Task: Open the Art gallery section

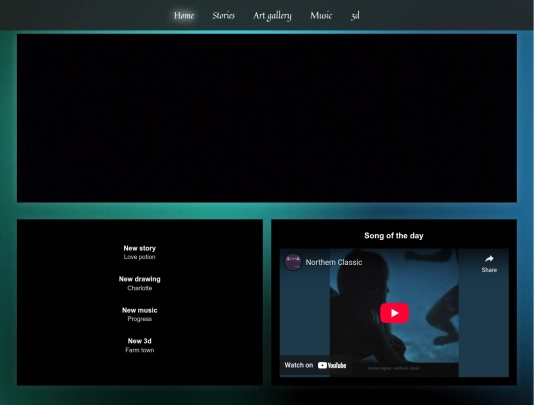Action: pyautogui.click(x=272, y=16)
